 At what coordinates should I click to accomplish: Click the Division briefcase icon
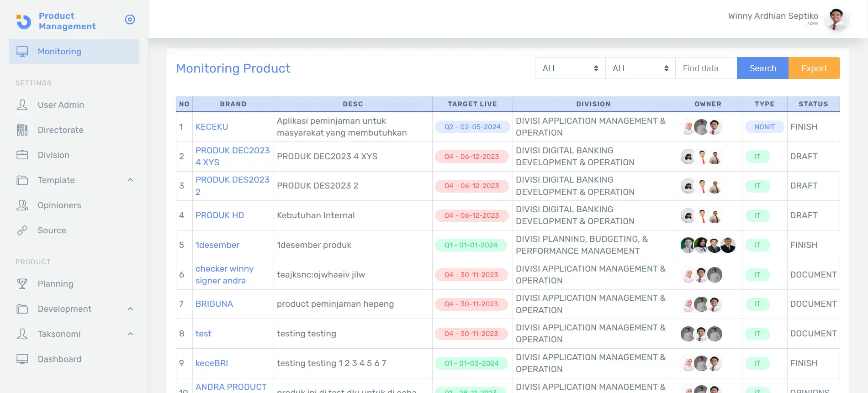click(22, 155)
